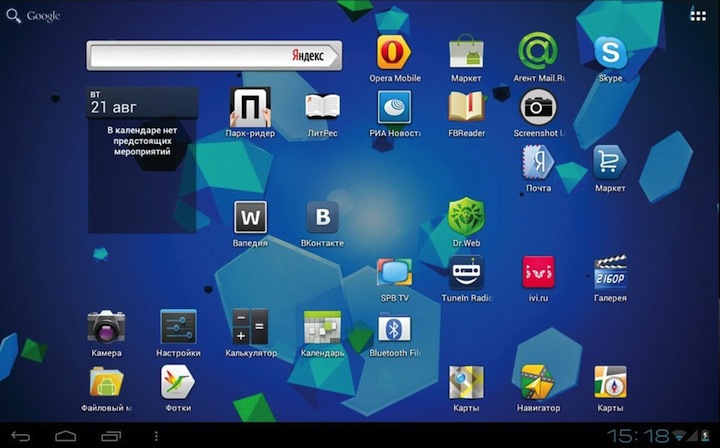Tap the 15:18 clock in status bar
Screen dimensions: 720x448
click(x=638, y=436)
